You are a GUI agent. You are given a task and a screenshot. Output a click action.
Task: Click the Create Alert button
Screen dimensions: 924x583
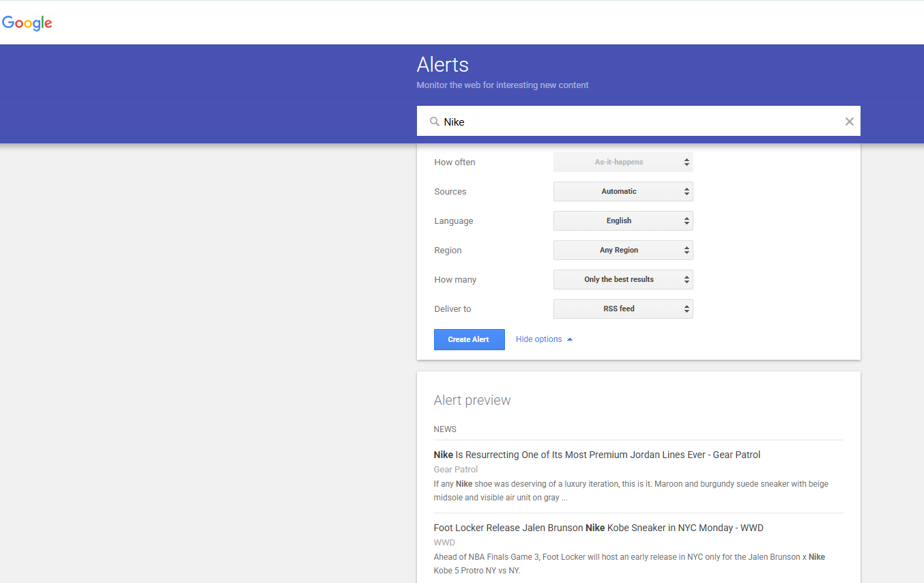[x=469, y=339]
